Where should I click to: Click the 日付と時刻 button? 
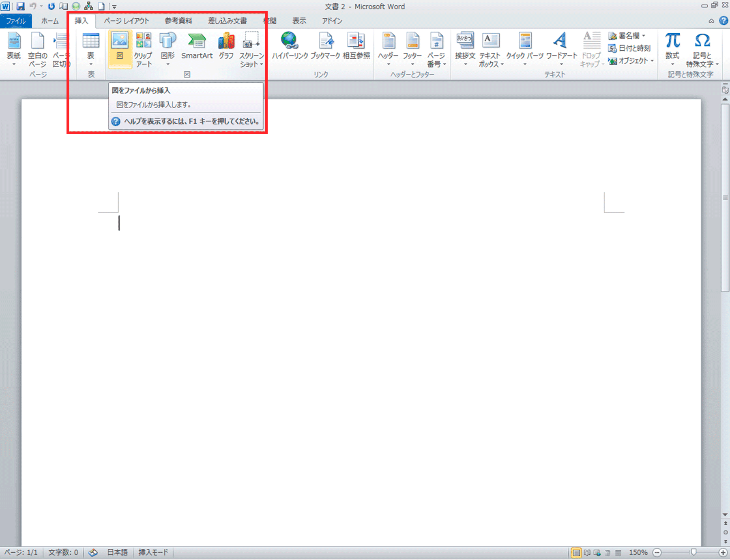tap(630, 48)
